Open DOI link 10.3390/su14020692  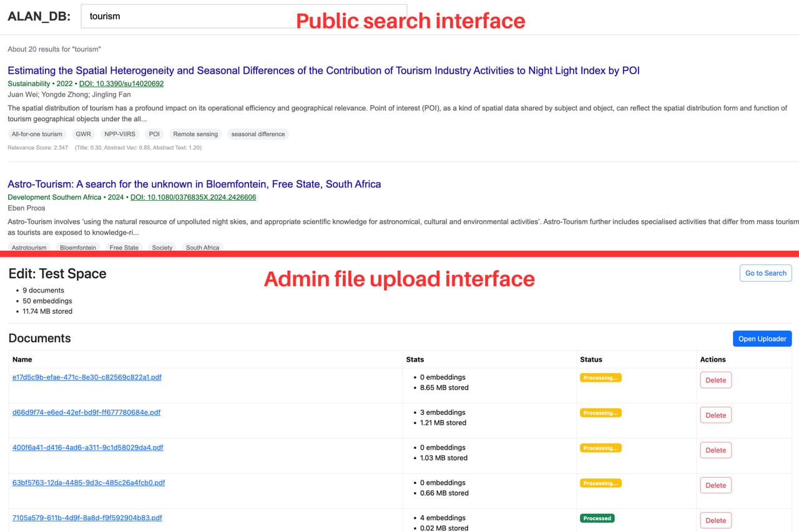[x=121, y=84]
